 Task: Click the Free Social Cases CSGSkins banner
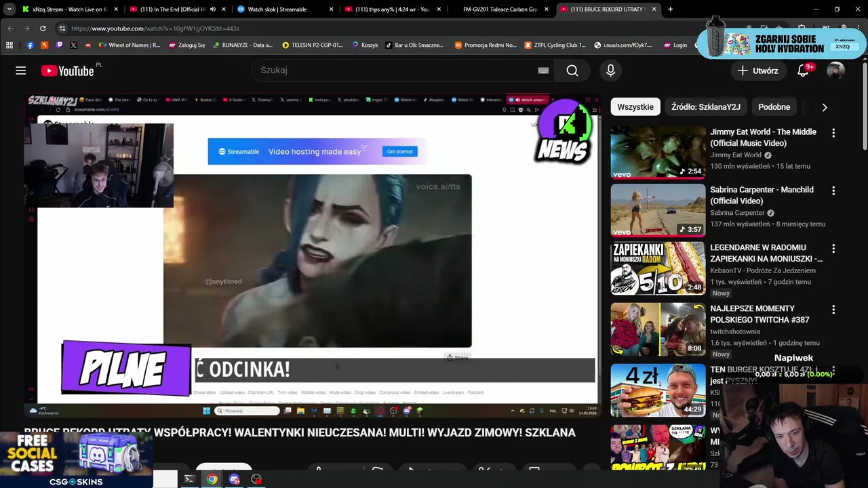tap(76, 460)
